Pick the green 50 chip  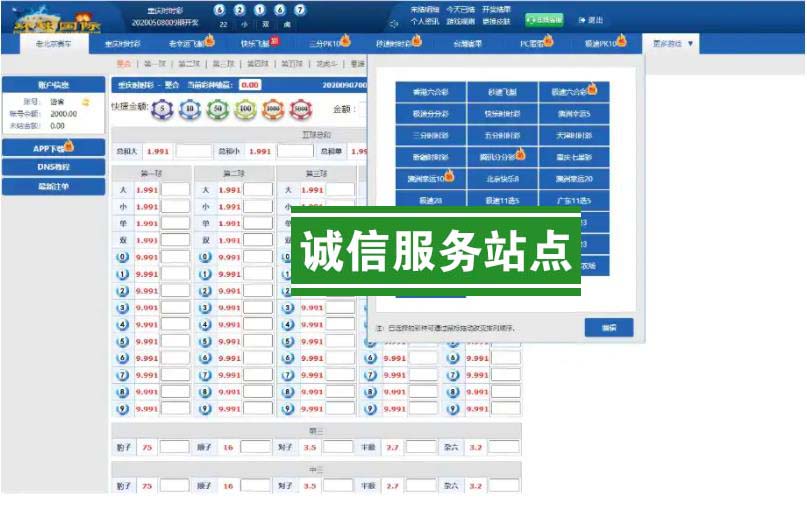pos(216,109)
